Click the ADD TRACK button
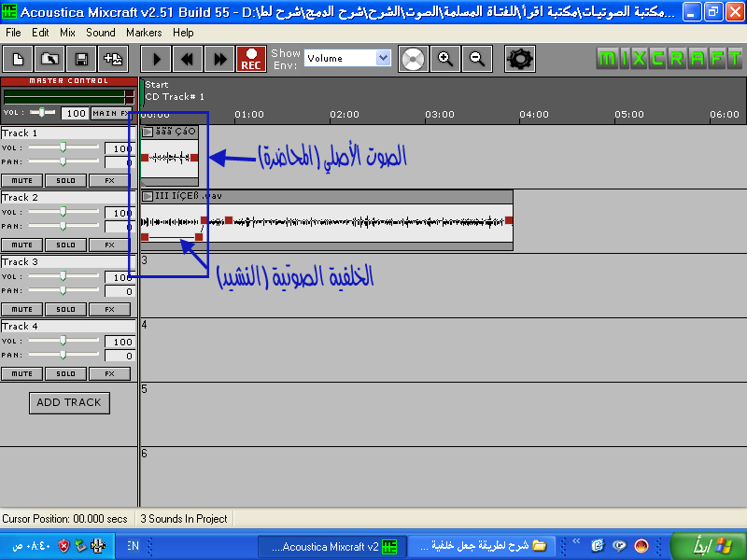Screen dimensions: 747x560 (69, 403)
